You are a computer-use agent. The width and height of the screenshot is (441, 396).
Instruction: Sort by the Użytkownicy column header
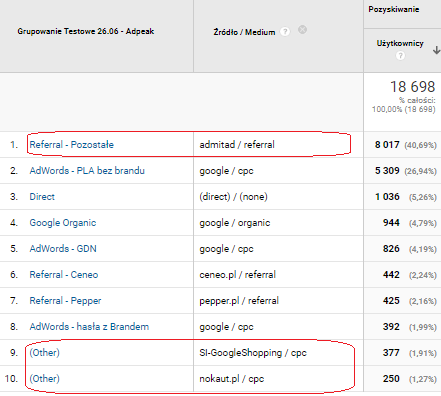pyautogui.click(x=400, y=43)
